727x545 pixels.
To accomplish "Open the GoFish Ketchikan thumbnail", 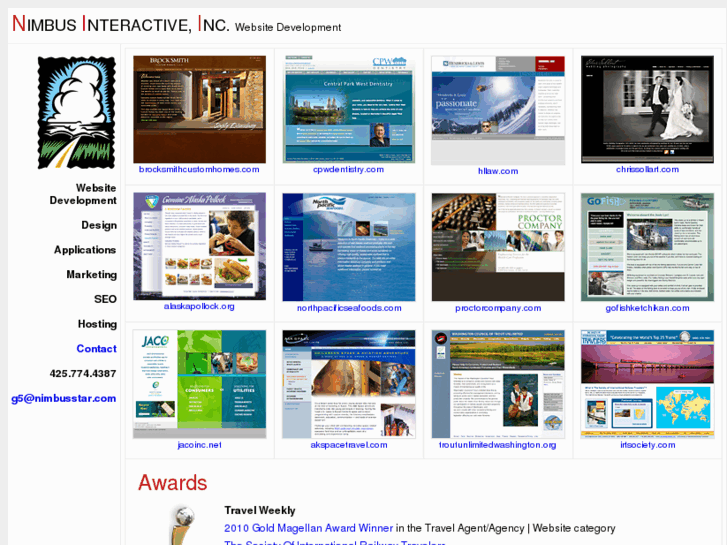I will (647, 247).
